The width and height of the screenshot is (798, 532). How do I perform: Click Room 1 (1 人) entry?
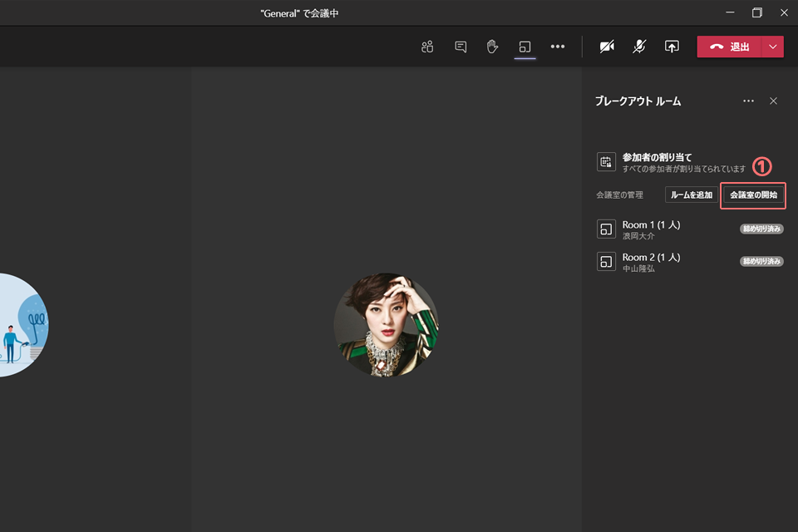[x=652, y=224]
